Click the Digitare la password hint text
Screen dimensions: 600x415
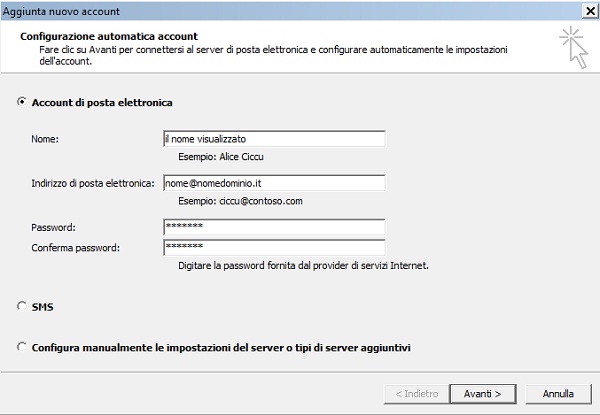click(x=303, y=265)
